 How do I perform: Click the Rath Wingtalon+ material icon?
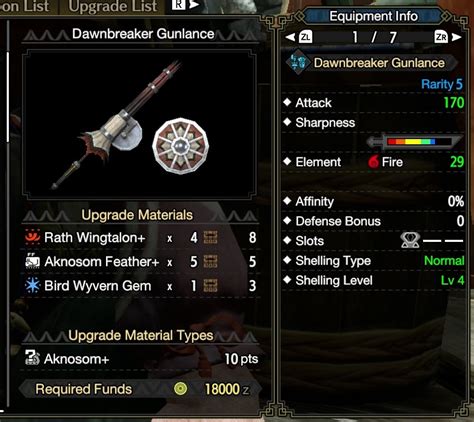32,237
